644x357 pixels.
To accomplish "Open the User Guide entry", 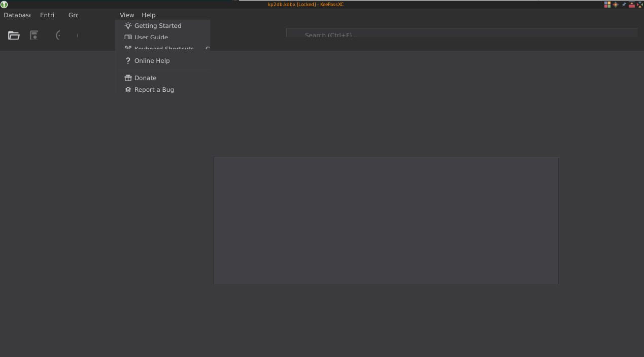I will [x=163, y=37].
